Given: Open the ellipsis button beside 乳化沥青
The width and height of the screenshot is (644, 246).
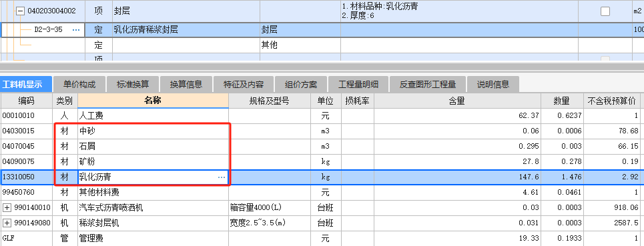Looking at the screenshot, I should pyautogui.click(x=222, y=177).
